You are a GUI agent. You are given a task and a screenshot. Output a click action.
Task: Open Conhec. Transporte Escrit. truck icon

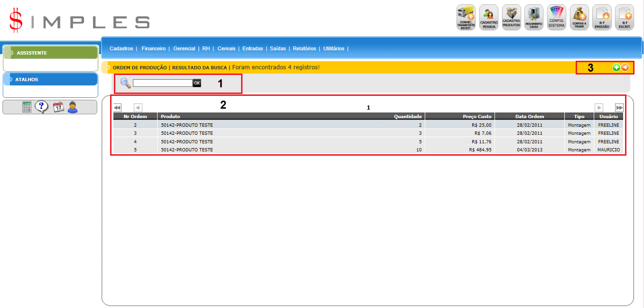[466, 18]
